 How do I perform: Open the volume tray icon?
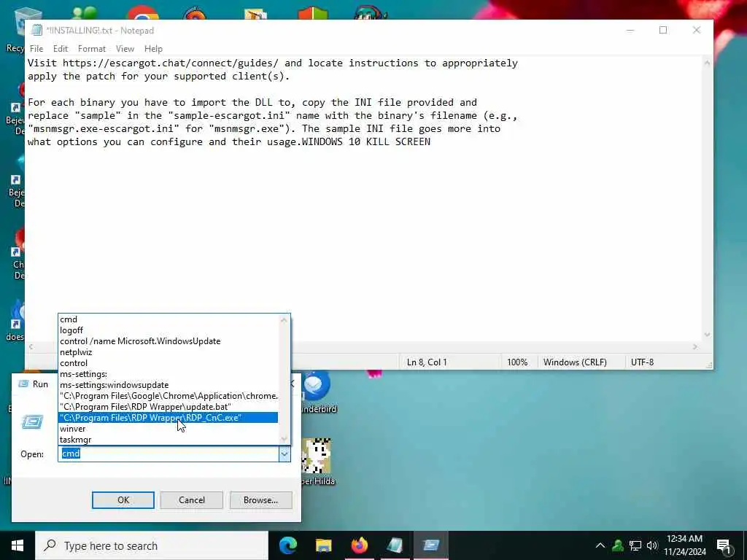coord(652,545)
